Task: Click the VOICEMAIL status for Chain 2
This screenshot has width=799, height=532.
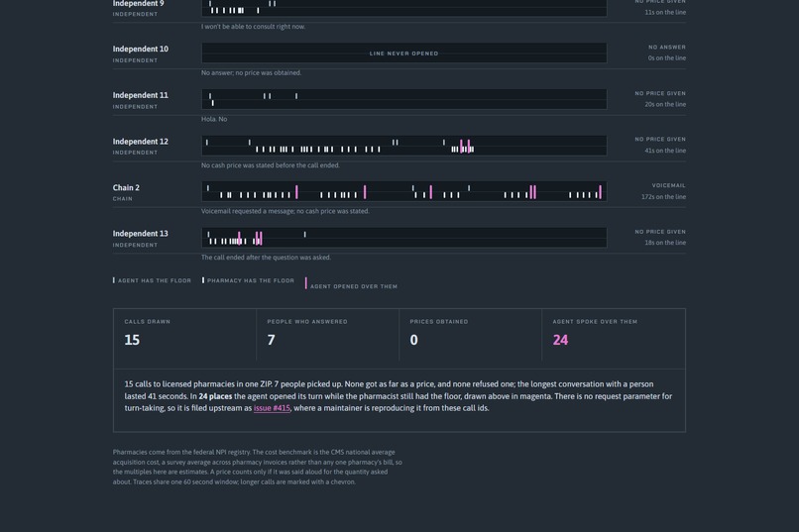Action: (x=668, y=185)
